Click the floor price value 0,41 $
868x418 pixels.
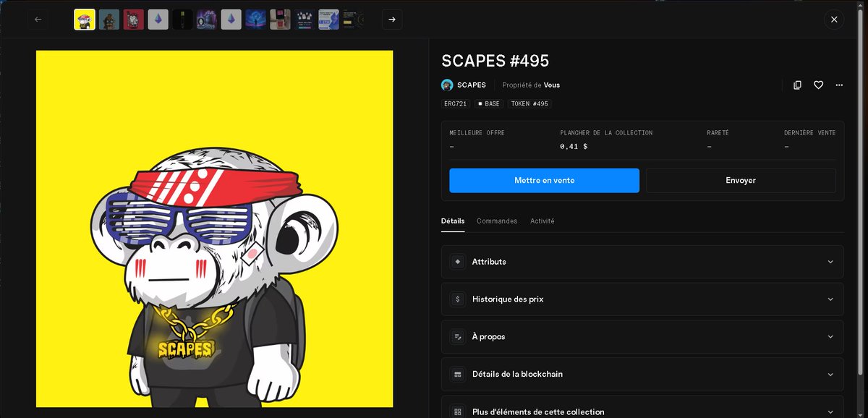[x=574, y=146]
